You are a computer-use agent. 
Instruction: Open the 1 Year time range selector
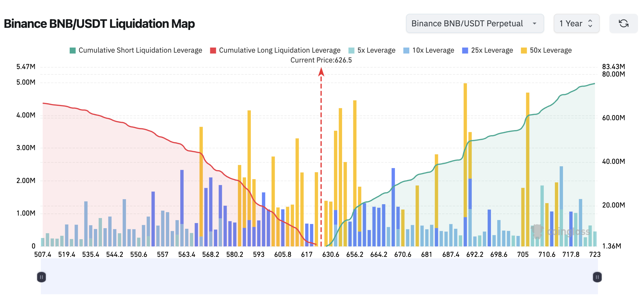576,23
